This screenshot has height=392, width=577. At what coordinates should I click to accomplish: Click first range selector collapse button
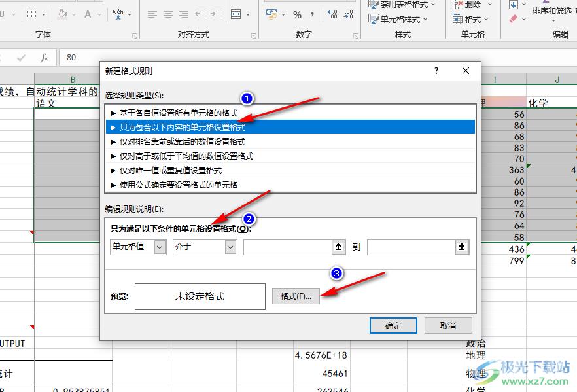[x=339, y=247]
